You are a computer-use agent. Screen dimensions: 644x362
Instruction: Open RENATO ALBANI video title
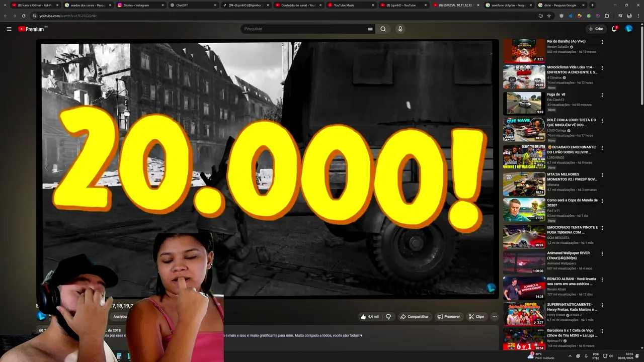pyautogui.click(x=572, y=281)
